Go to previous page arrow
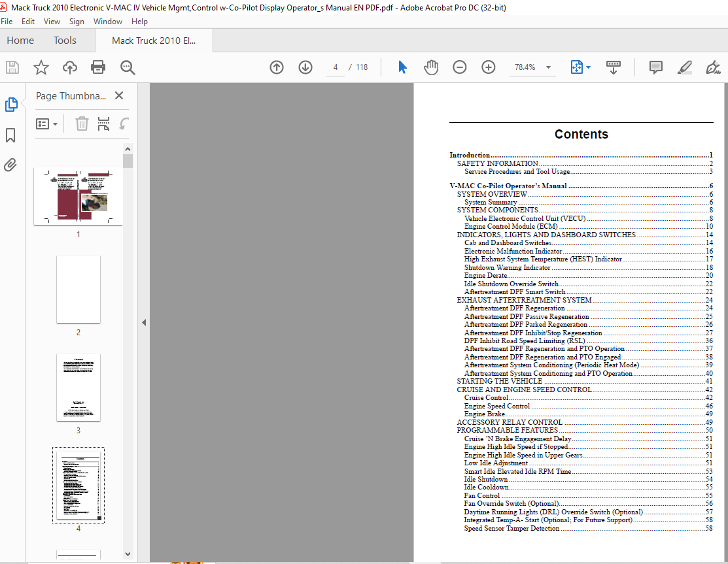 pos(277,68)
